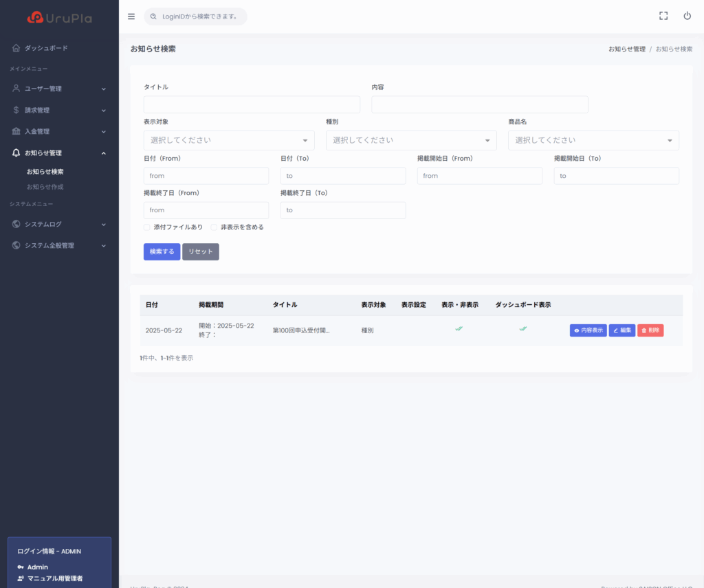Viewport: 704px width, 588px height.
Task: Click the power logout icon
Action: [x=687, y=16]
